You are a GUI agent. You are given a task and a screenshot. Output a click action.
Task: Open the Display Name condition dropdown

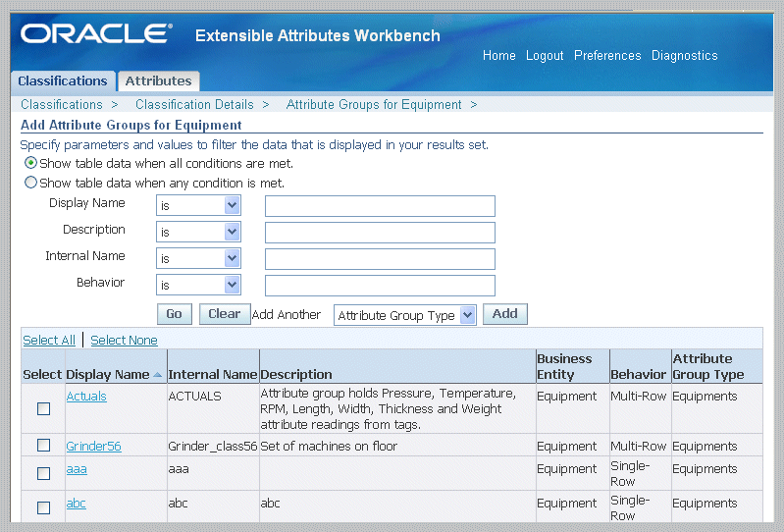198,205
